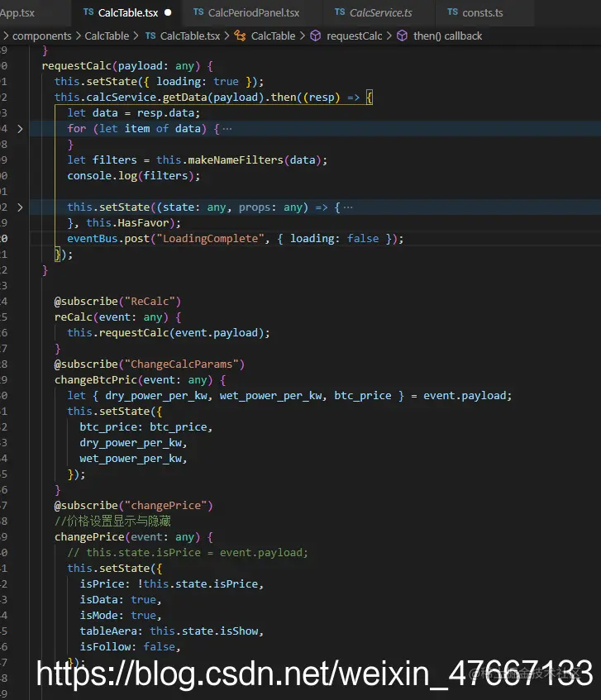Switch to the CalcTable.tsx tab
601x700 pixels.
[126, 13]
